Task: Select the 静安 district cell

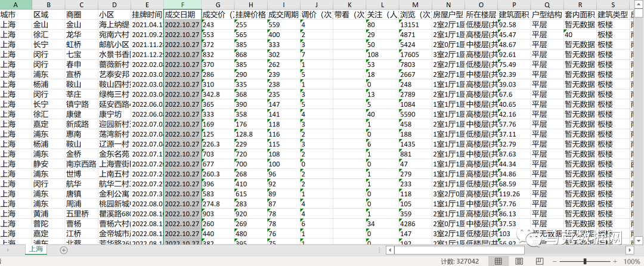Action: [48, 164]
